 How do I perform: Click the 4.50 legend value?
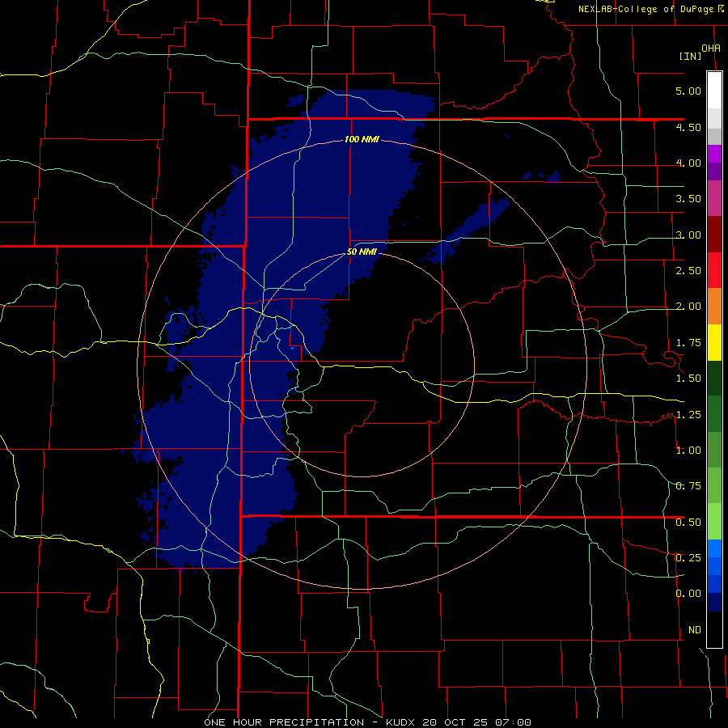point(688,127)
